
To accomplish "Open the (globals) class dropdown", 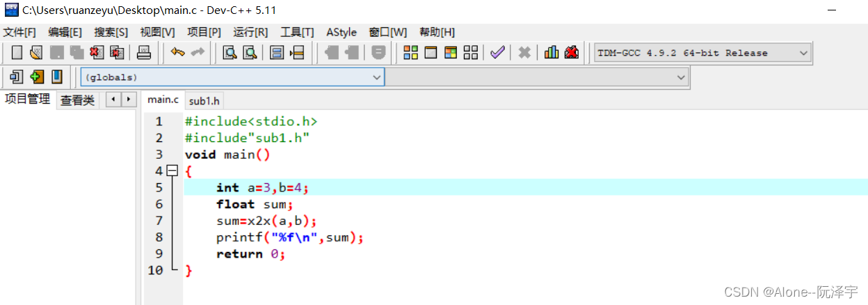I will (232, 77).
